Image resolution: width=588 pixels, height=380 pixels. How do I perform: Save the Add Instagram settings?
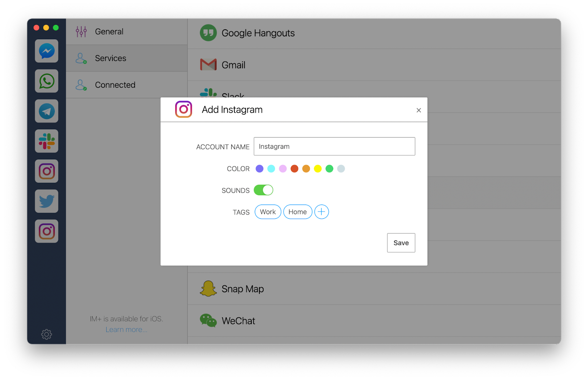(x=401, y=243)
